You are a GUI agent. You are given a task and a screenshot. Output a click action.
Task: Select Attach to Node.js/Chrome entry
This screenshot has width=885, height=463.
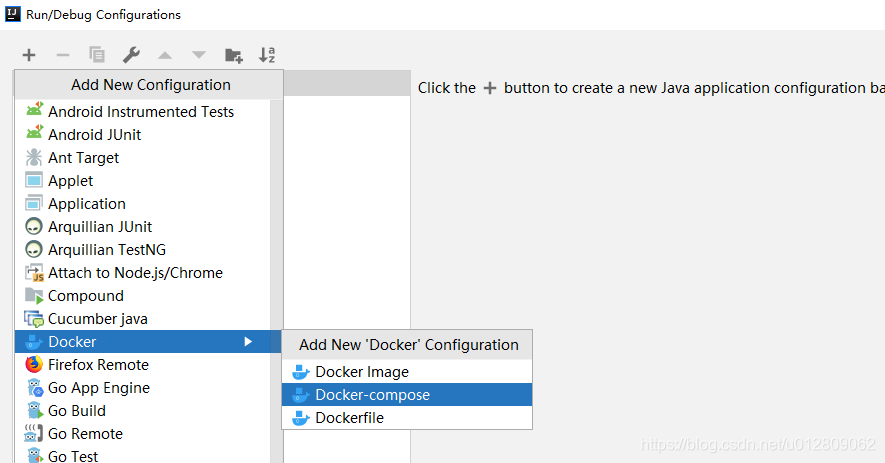pyautogui.click(x=135, y=273)
